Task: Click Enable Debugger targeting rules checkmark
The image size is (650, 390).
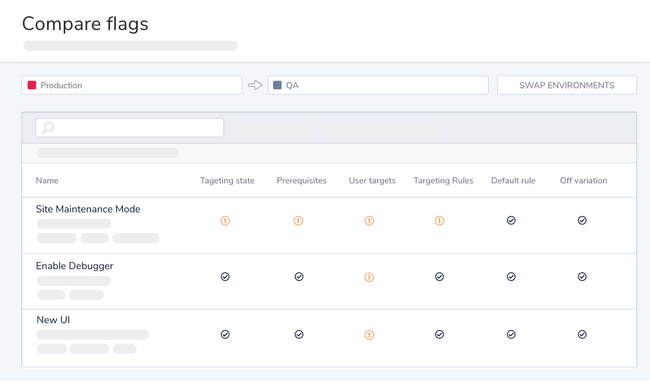Action: coord(439,276)
